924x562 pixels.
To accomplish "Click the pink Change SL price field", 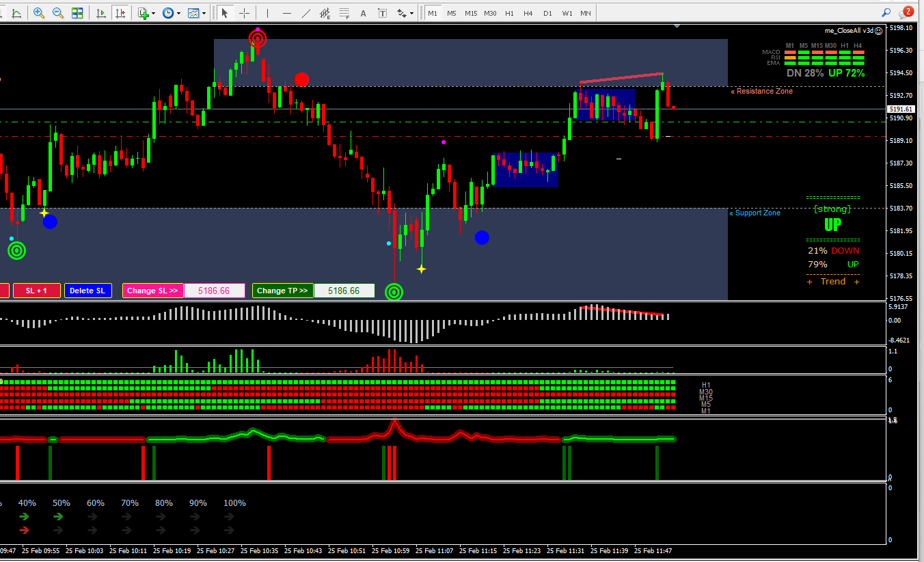I will coord(214,291).
